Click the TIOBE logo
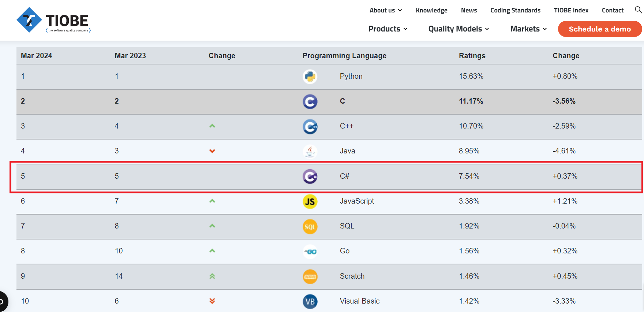The image size is (644, 312). coord(53,20)
